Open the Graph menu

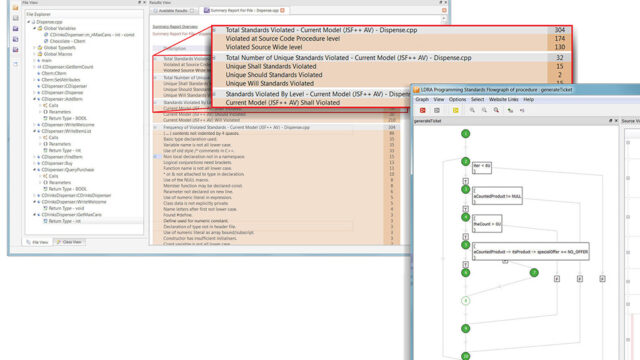click(x=422, y=100)
